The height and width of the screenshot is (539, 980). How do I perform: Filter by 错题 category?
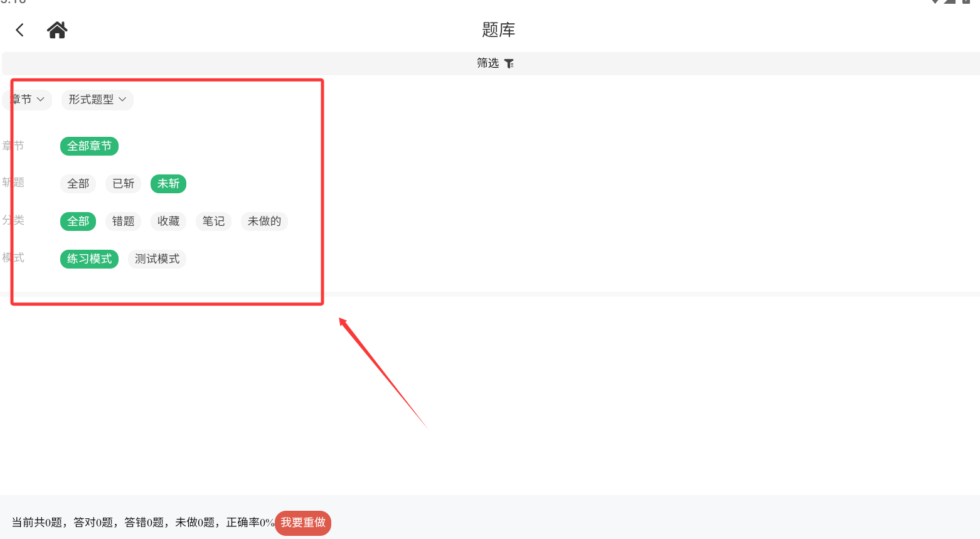click(123, 221)
